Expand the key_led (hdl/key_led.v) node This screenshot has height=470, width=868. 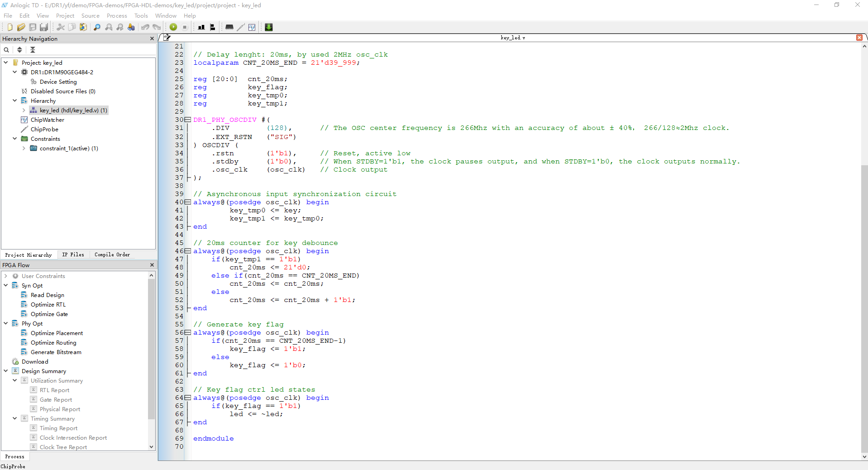[x=24, y=110]
